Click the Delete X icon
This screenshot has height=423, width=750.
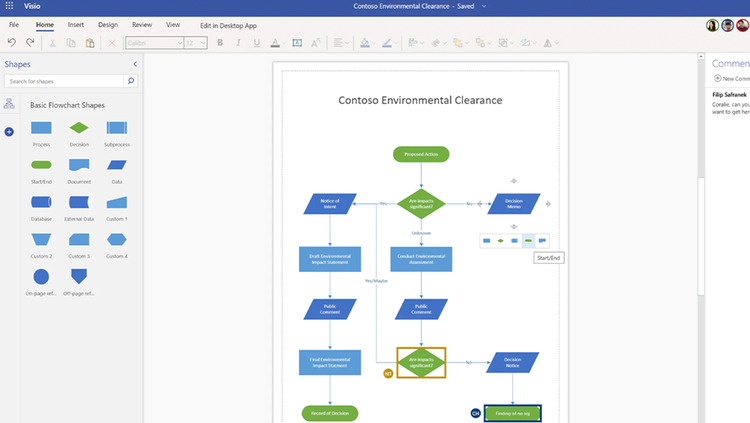tap(111, 43)
